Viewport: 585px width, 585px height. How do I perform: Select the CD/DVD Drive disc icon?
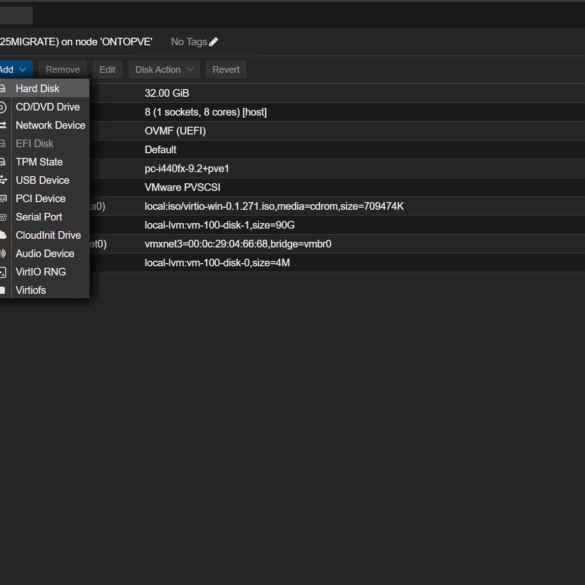point(3,107)
